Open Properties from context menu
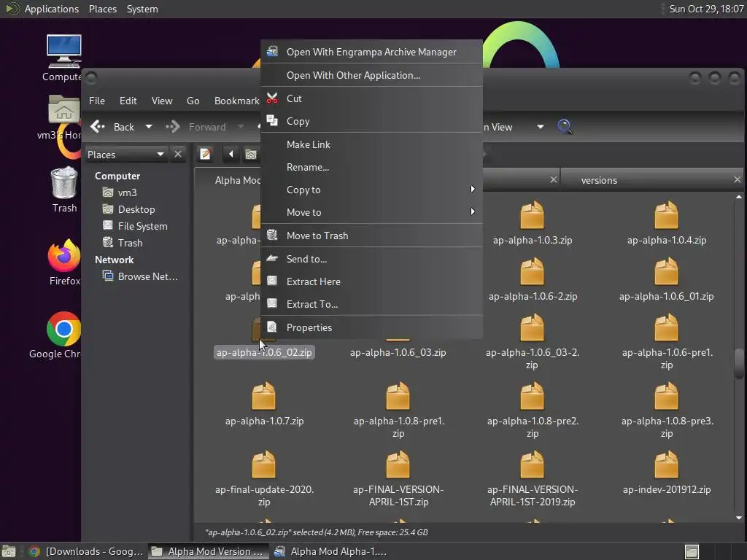 (371, 327)
